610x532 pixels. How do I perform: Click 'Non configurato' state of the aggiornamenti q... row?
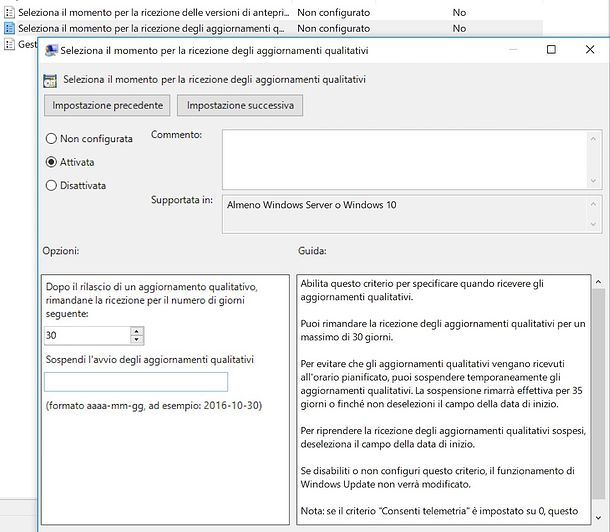click(333, 28)
